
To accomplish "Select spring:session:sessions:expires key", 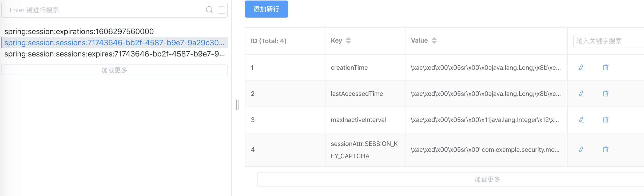I will (x=114, y=54).
